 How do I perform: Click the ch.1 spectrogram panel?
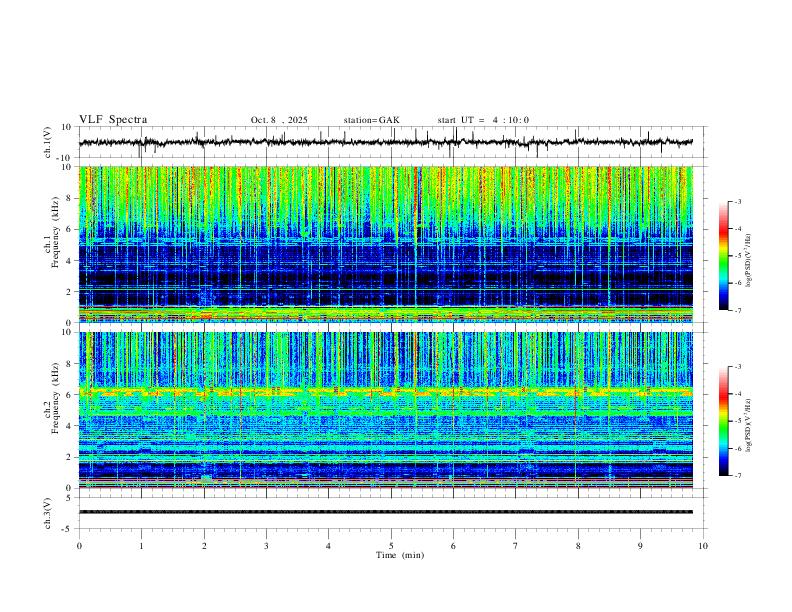coord(386,244)
